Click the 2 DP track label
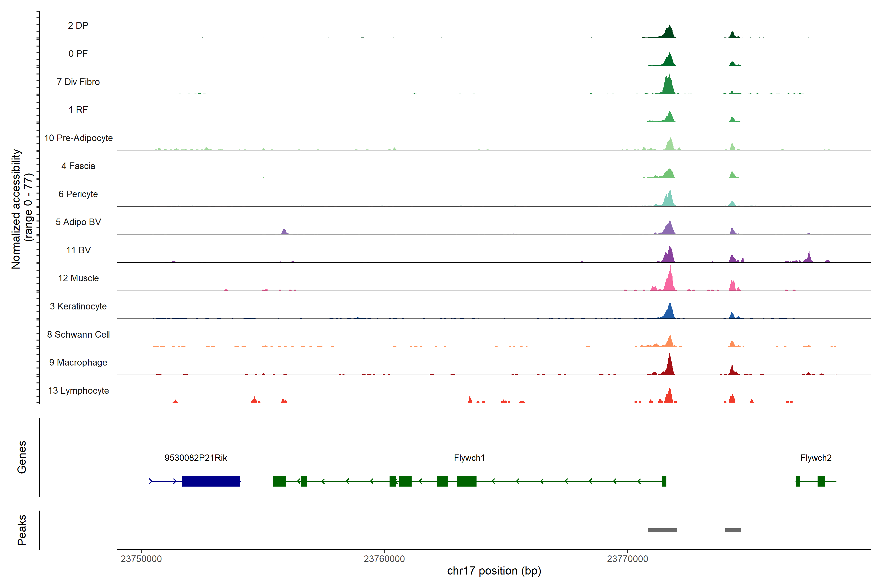The width and height of the screenshot is (882, 588). click(x=78, y=25)
